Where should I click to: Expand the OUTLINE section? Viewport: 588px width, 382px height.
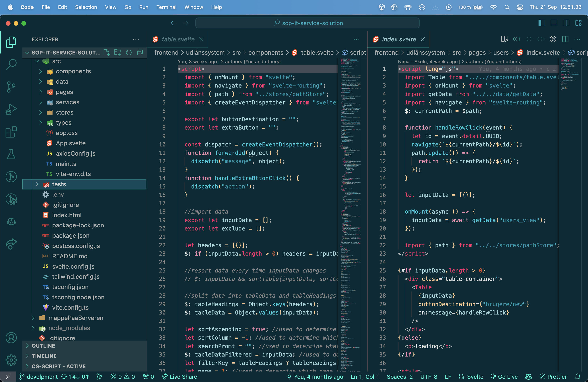(85, 346)
